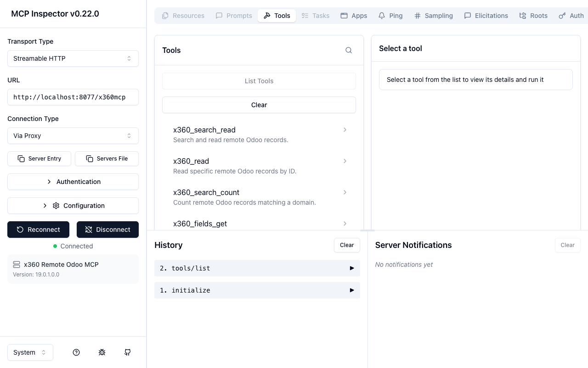
Task: Switch to the Resources tab
Action: click(x=183, y=16)
